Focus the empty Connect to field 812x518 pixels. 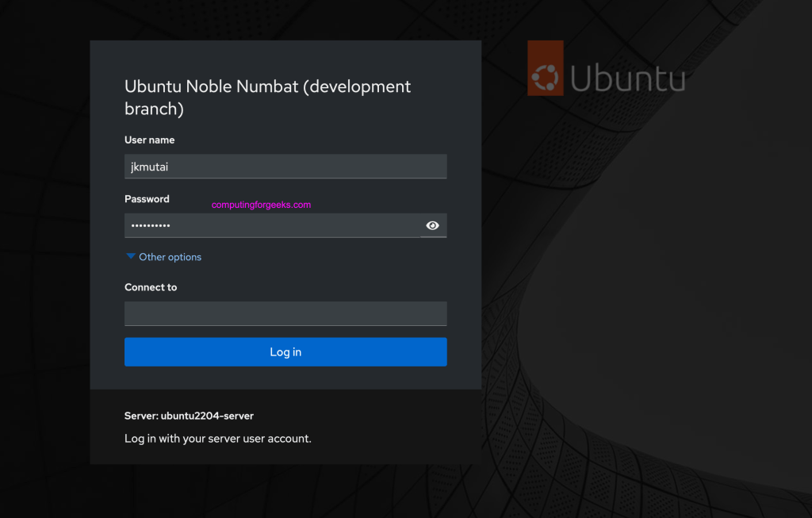click(285, 313)
